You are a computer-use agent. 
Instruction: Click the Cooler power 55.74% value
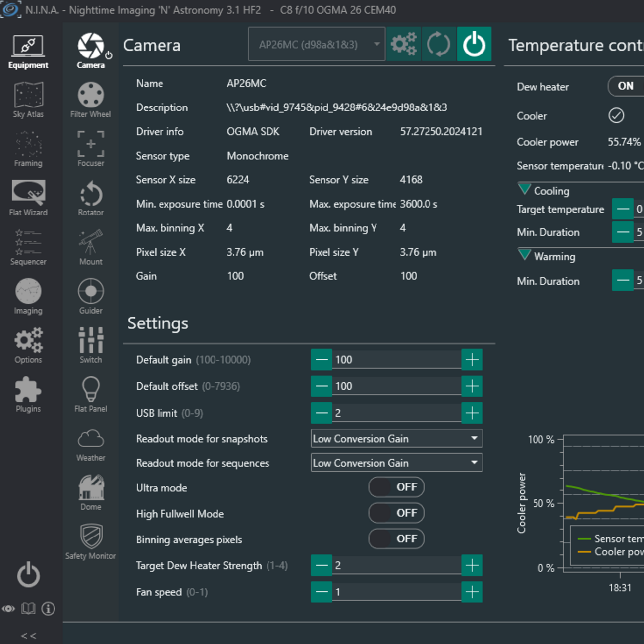(x=624, y=142)
